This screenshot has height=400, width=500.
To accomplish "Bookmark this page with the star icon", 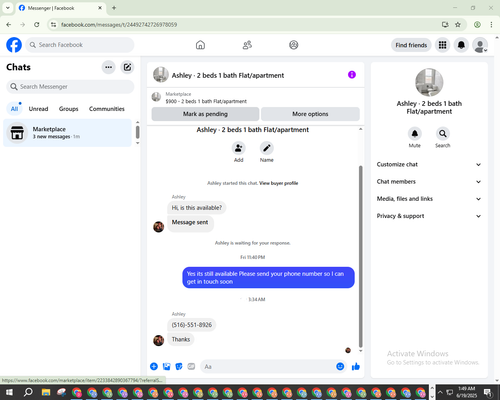I will 458,24.
